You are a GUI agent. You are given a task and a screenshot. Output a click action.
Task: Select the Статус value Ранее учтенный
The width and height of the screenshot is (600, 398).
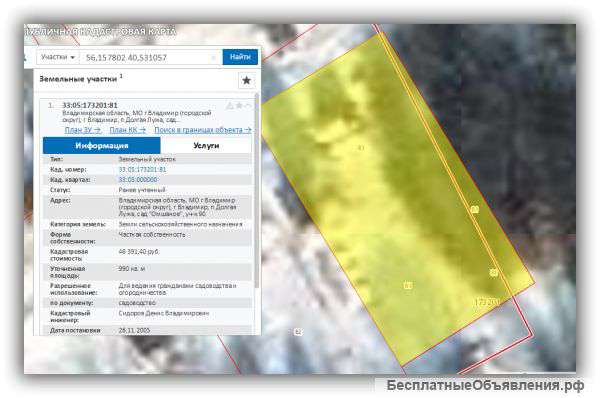point(142,190)
